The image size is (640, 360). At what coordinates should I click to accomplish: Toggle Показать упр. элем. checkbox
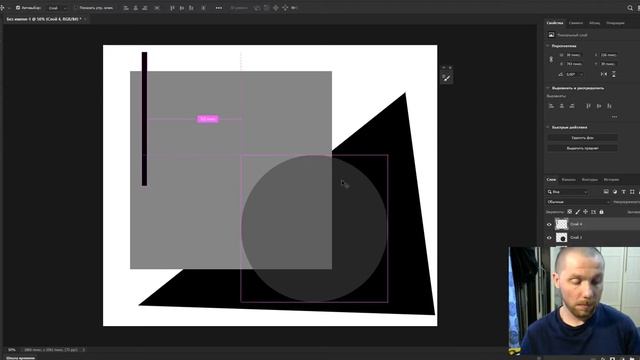tap(76, 8)
